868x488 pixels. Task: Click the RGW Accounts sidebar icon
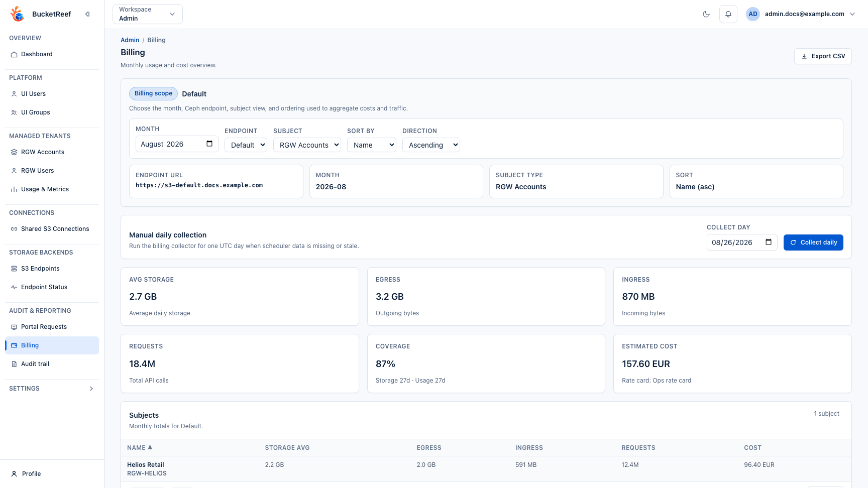click(14, 152)
